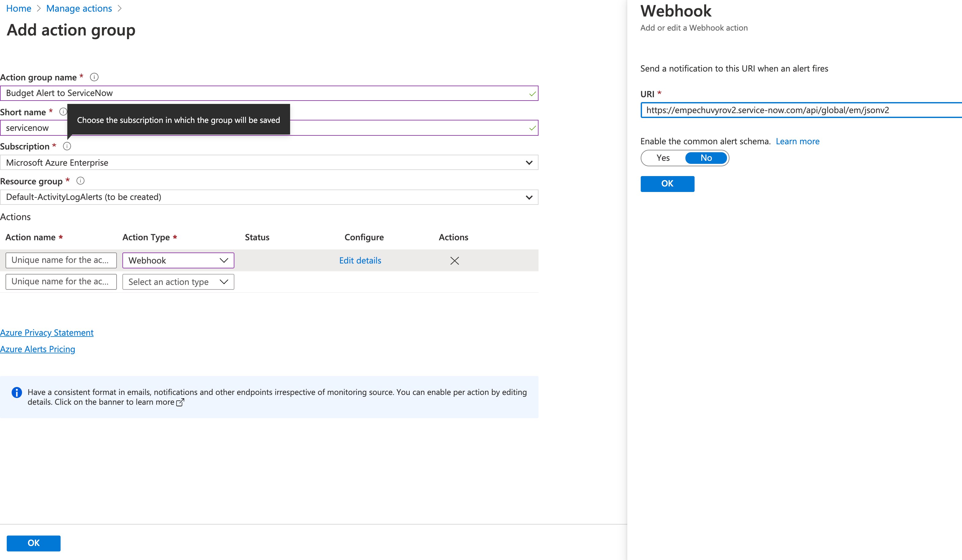Image resolution: width=962 pixels, height=560 pixels.
Task: Go to Home breadcrumb
Action: pos(19,8)
